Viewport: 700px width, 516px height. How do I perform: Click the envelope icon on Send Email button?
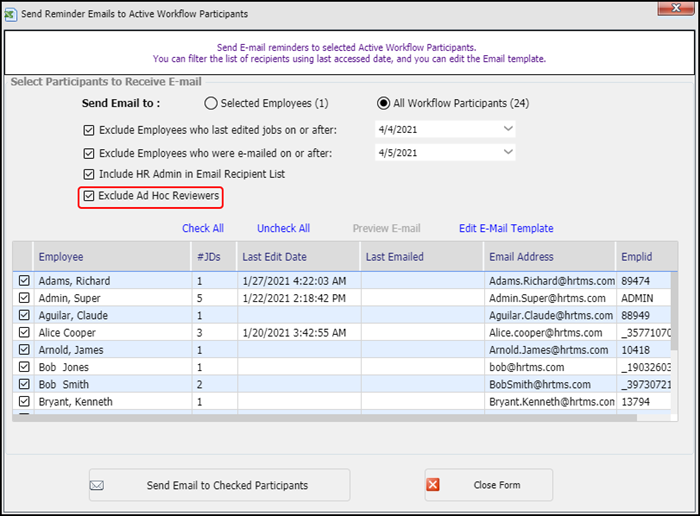coord(97,486)
